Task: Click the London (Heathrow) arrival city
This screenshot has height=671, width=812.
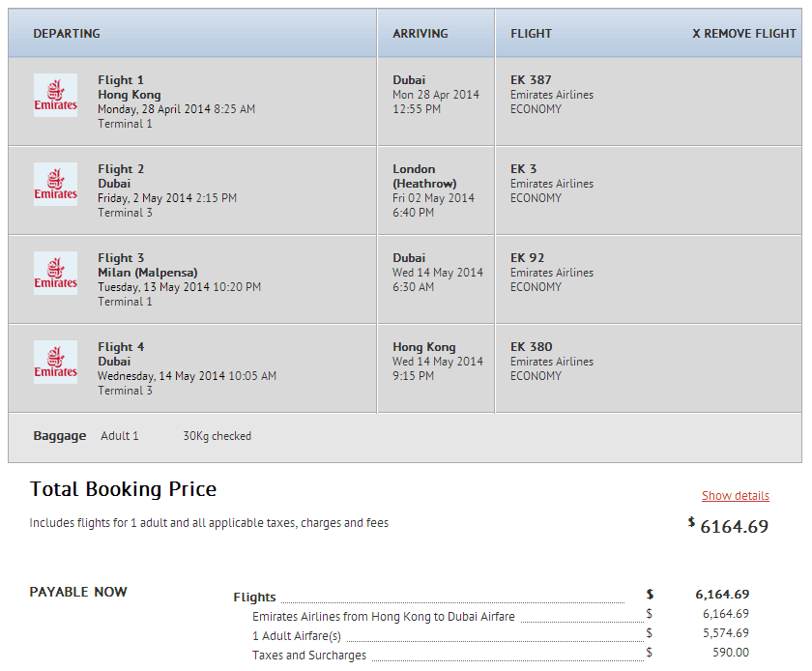Action: (424, 176)
